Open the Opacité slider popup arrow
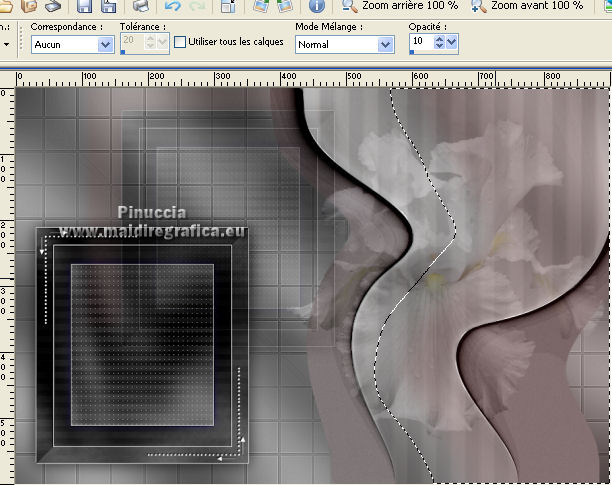 452,41
